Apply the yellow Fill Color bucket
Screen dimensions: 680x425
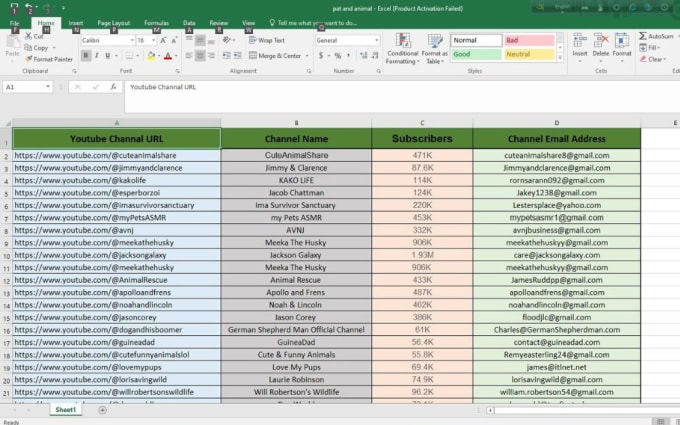[151, 56]
